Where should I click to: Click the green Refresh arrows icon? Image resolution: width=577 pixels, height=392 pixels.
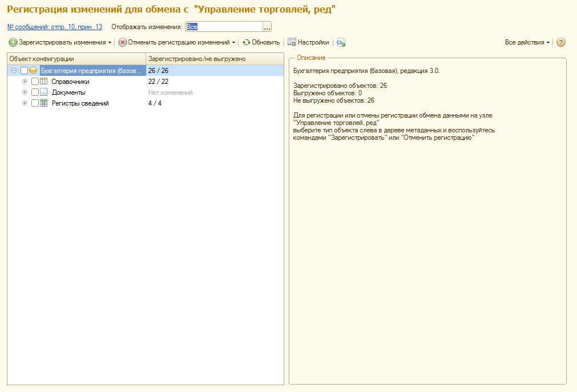tap(246, 42)
